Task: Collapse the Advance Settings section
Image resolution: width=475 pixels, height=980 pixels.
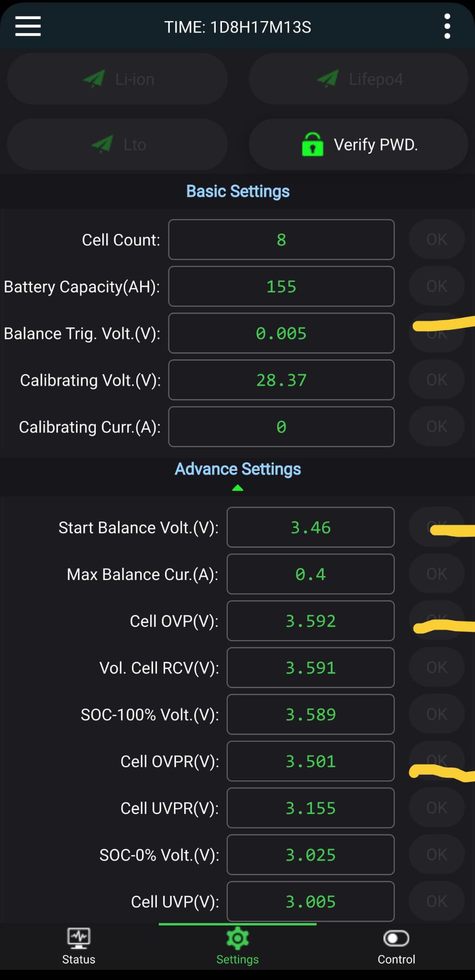Action: [x=238, y=488]
